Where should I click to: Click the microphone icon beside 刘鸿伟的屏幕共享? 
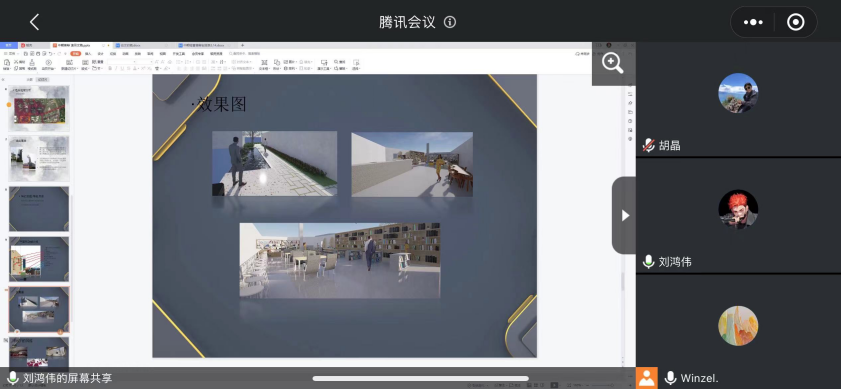click(13, 378)
